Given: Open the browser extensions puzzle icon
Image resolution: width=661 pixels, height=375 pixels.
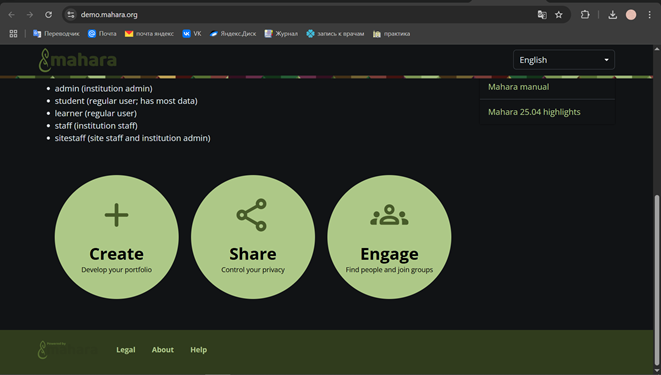Looking at the screenshot, I should 585,15.
